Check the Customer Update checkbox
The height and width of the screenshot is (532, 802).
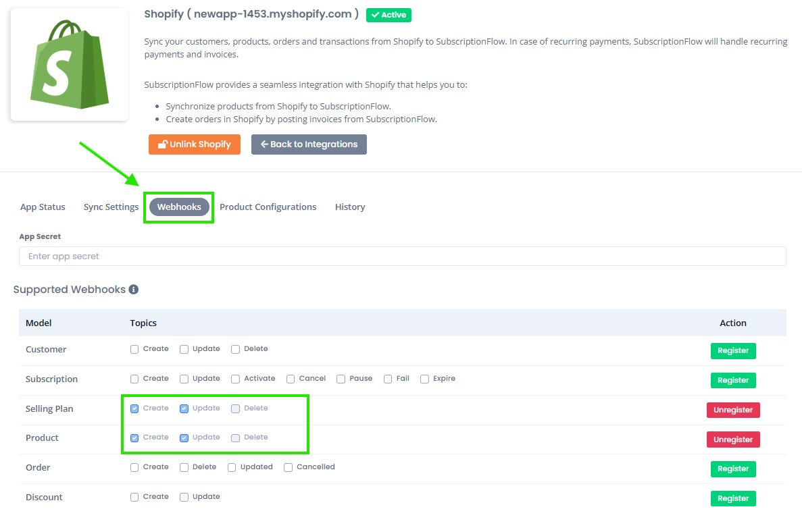coord(184,350)
